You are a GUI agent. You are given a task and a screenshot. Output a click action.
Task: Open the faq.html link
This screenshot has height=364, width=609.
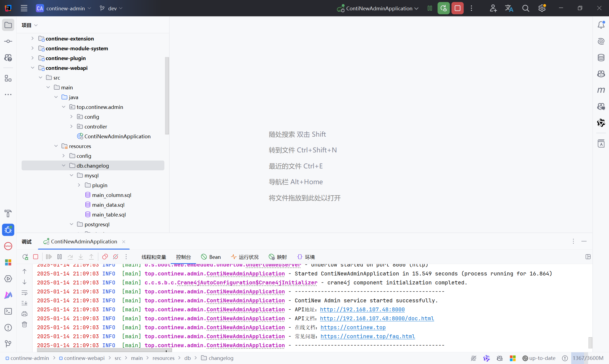click(x=368, y=336)
